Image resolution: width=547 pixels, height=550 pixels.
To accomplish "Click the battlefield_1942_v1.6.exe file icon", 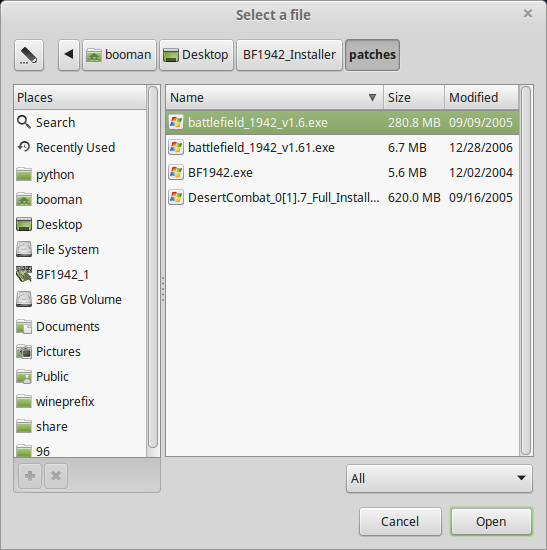I will click(x=176, y=122).
